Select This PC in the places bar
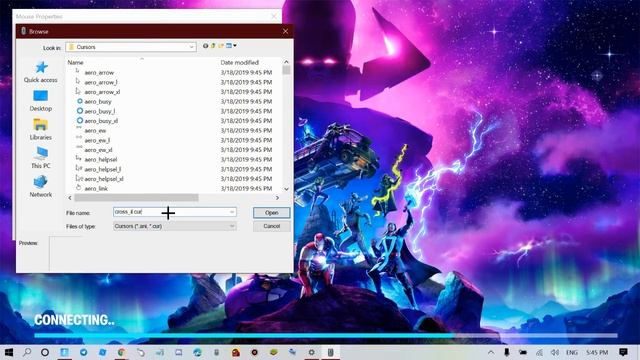This screenshot has width=640, height=360. point(41,158)
